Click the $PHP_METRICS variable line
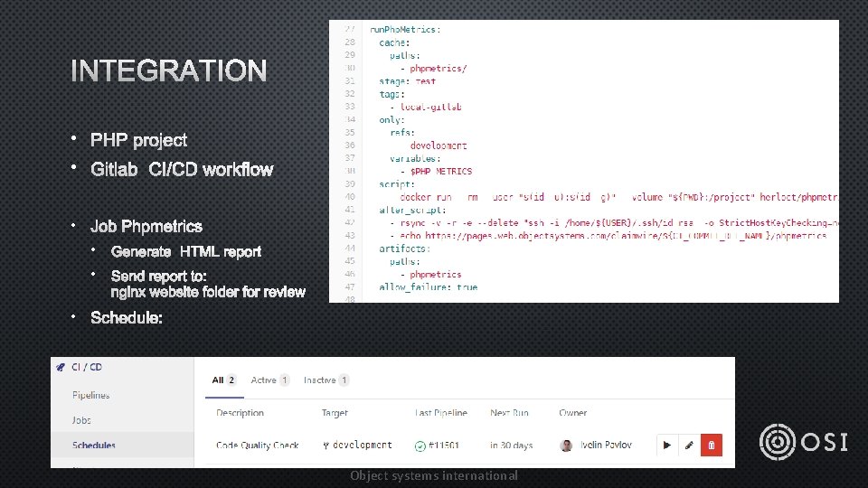 (436, 171)
